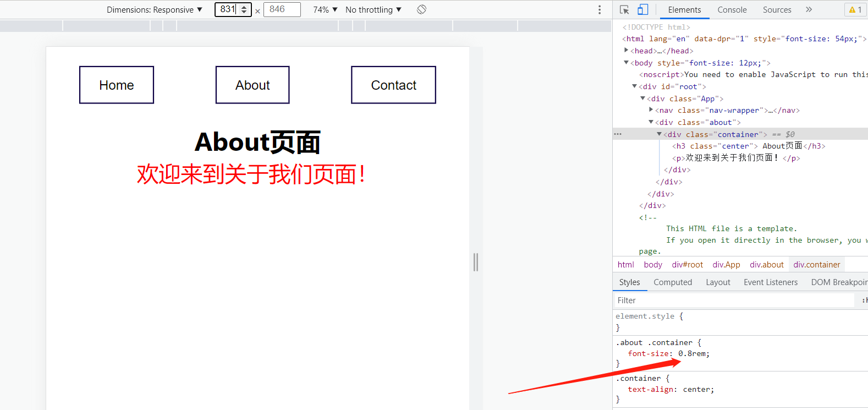Activate the inspect element picker icon

click(x=624, y=9)
